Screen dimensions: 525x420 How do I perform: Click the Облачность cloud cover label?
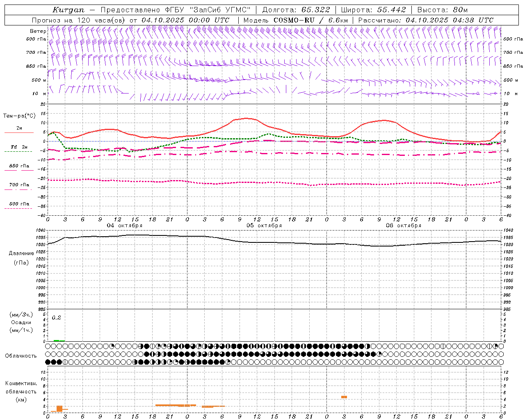[21, 356]
